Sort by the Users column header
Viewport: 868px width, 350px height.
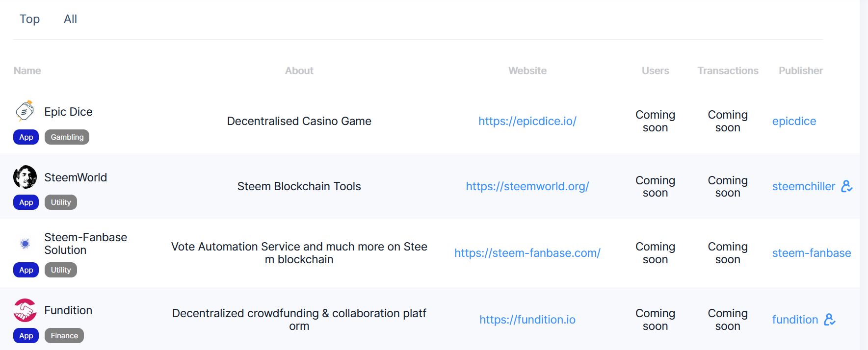coord(655,71)
